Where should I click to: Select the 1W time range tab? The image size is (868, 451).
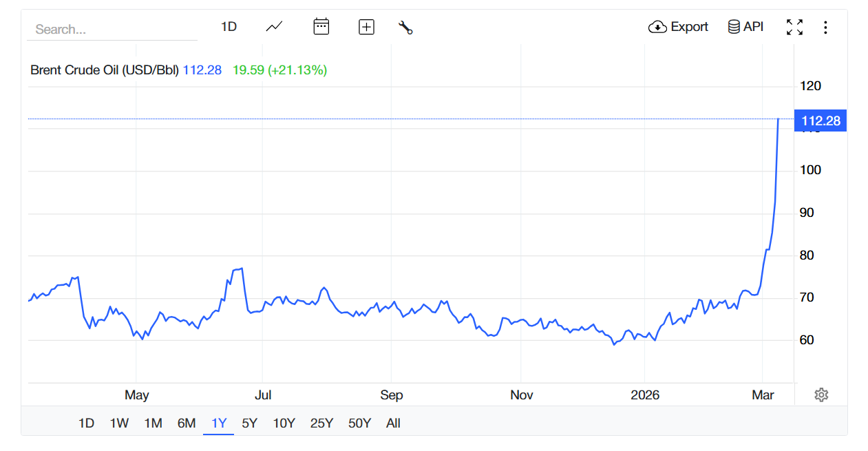coord(119,423)
